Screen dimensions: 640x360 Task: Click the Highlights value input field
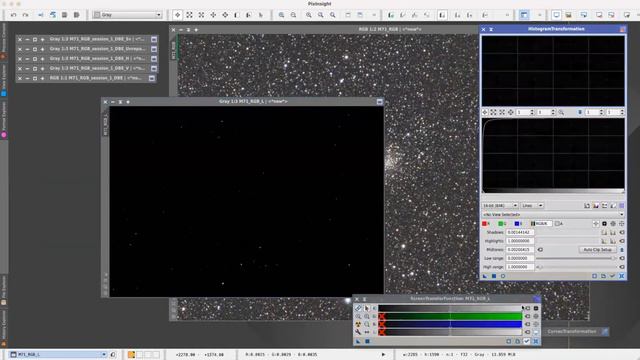pyautogui.click(x=520, y=241)
